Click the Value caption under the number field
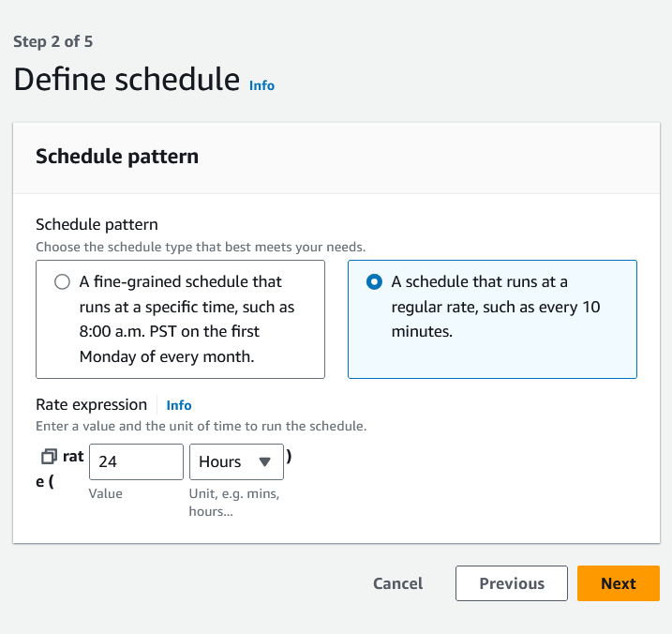The height and width of the screenshot is (634, 672). pyautogui.click(x=105, y=493)
